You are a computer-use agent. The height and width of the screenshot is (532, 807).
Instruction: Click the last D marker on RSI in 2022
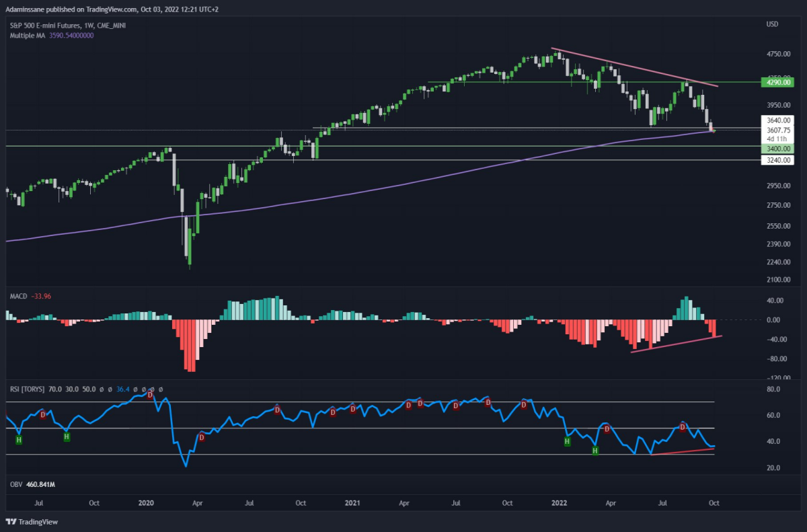(683, 427)
